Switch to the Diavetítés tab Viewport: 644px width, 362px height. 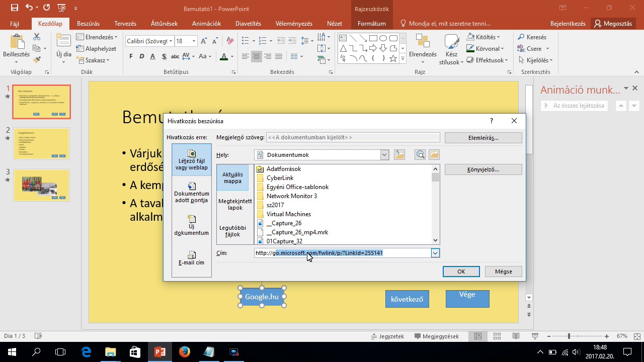(x=248, y=24)
